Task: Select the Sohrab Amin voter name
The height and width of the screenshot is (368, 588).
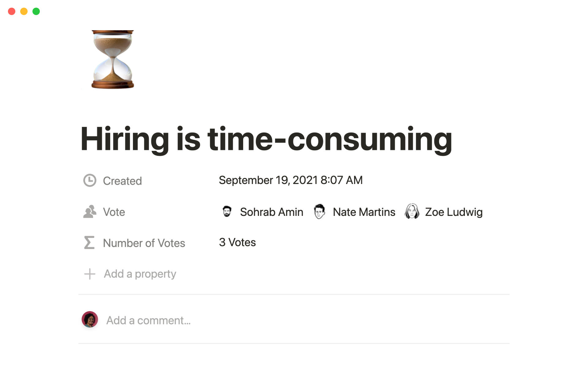Action: pos(271,212)
